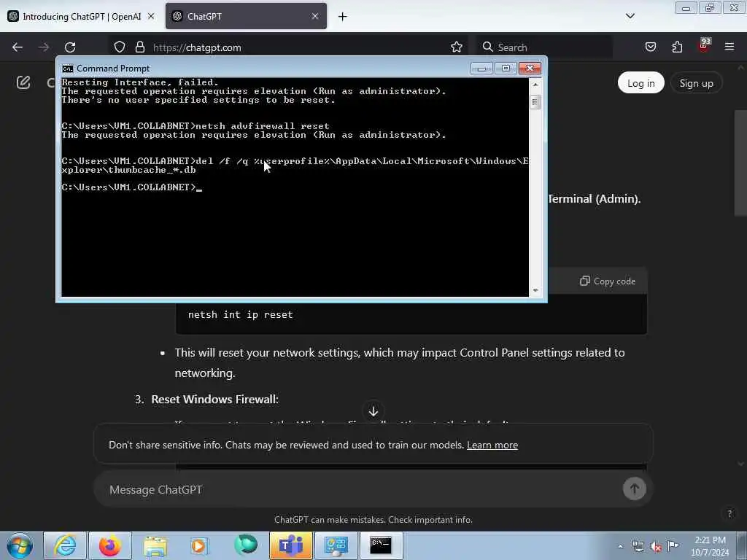Click Copy code above netsh command
Screen dimensions: 747x560
(x=608, y=281)
